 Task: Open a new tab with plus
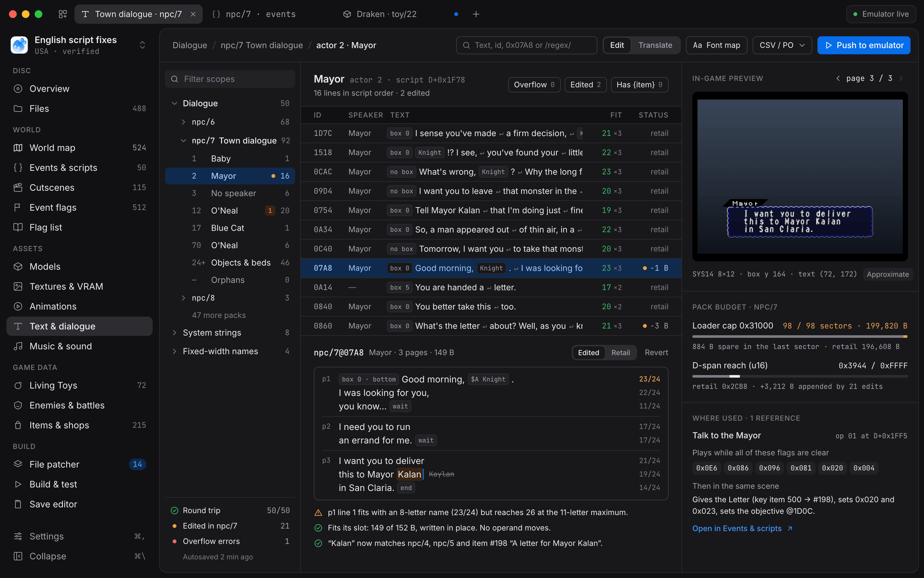click(x=476, y=14)
